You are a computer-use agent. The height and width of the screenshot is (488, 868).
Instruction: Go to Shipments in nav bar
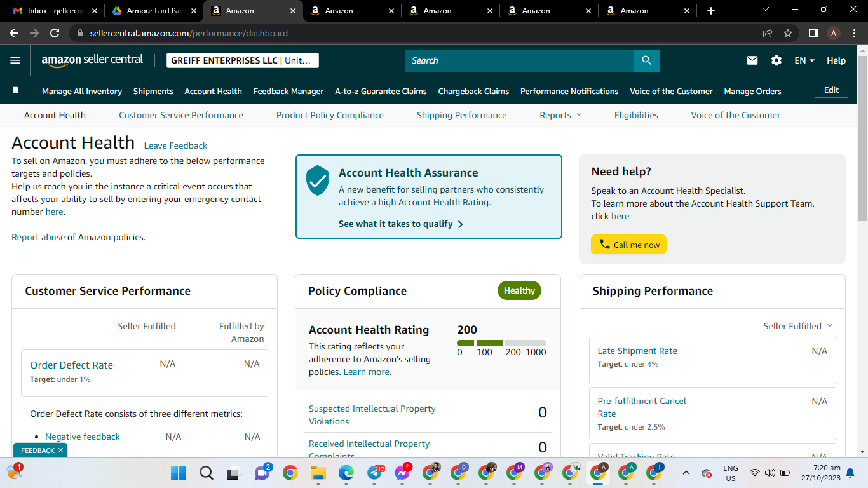(x=153, y=91)
